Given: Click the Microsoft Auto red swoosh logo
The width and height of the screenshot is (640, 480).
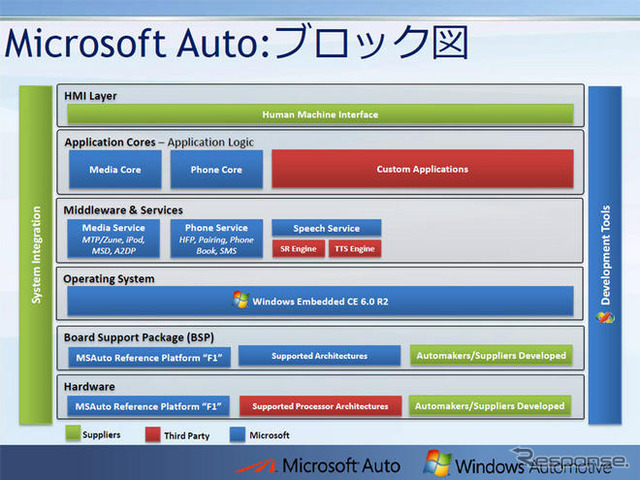Looking at the screenshot, I should [x=256, y=466].
